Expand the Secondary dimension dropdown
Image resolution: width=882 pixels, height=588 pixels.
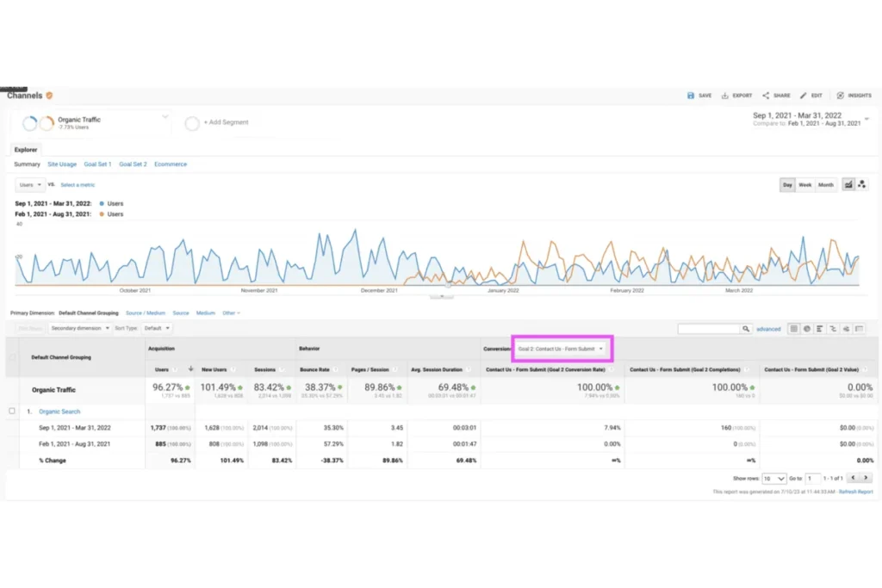(x=79, y=328)
